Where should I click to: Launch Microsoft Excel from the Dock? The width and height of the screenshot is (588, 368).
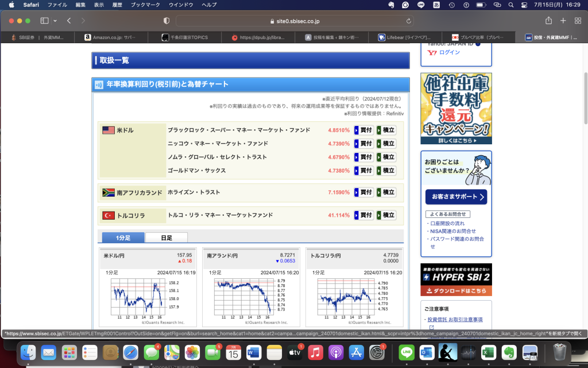[x=488, y=352]
